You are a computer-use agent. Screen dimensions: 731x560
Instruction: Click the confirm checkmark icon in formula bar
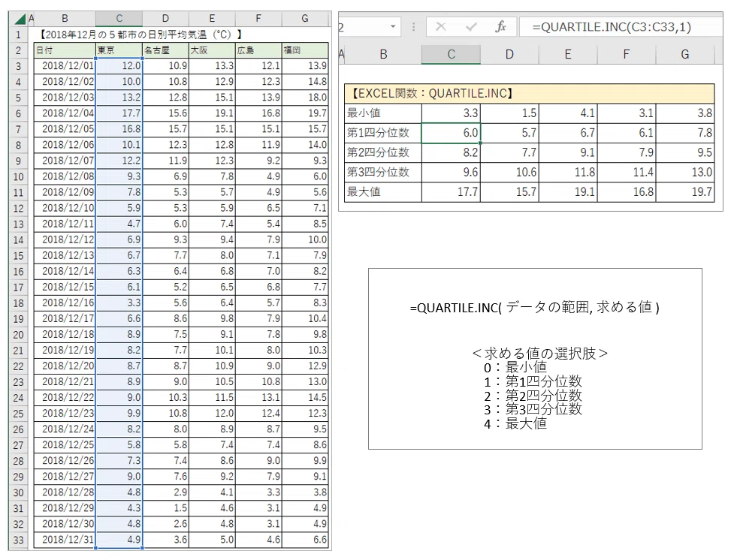(x=471, y=27)
